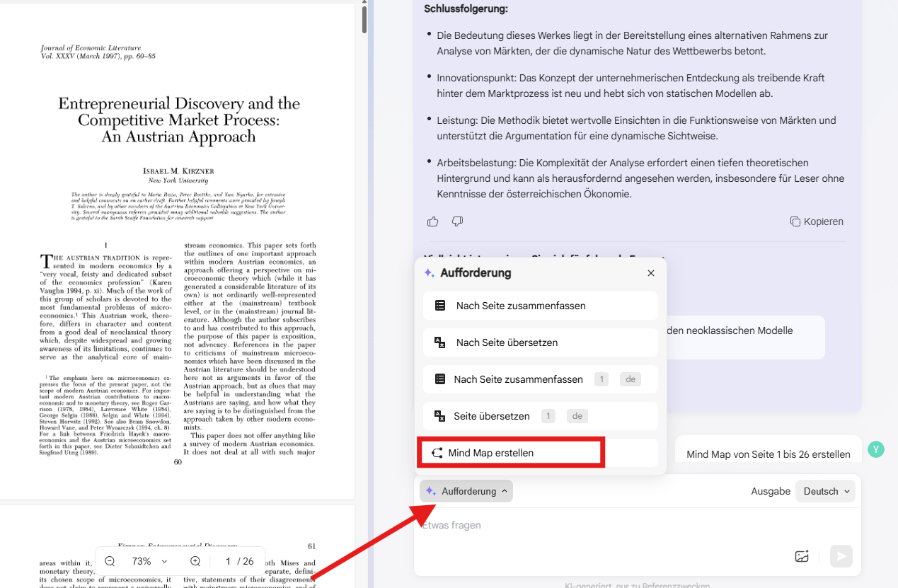Collapse the Aufforderung prompt dropdown button
The image size is (898, 588).
coord(466,491)
